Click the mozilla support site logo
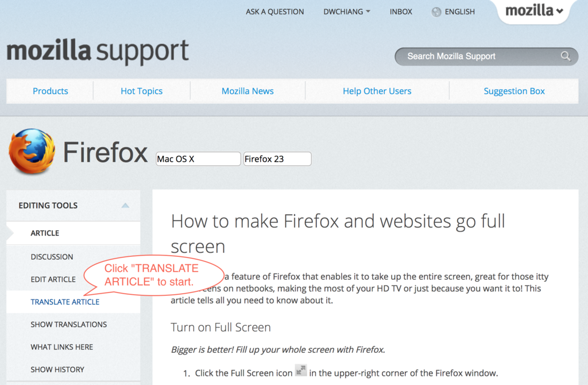 pos(98,51)
